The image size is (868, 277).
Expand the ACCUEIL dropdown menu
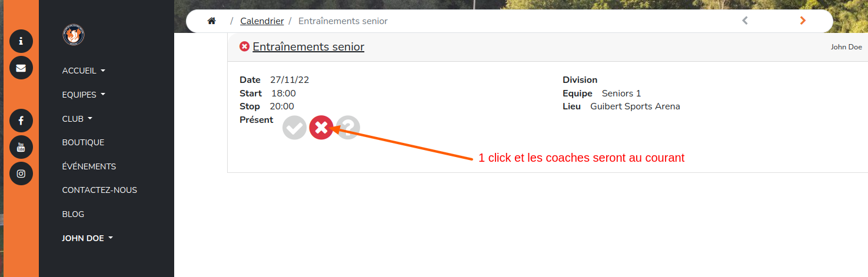tap(84, 71)
